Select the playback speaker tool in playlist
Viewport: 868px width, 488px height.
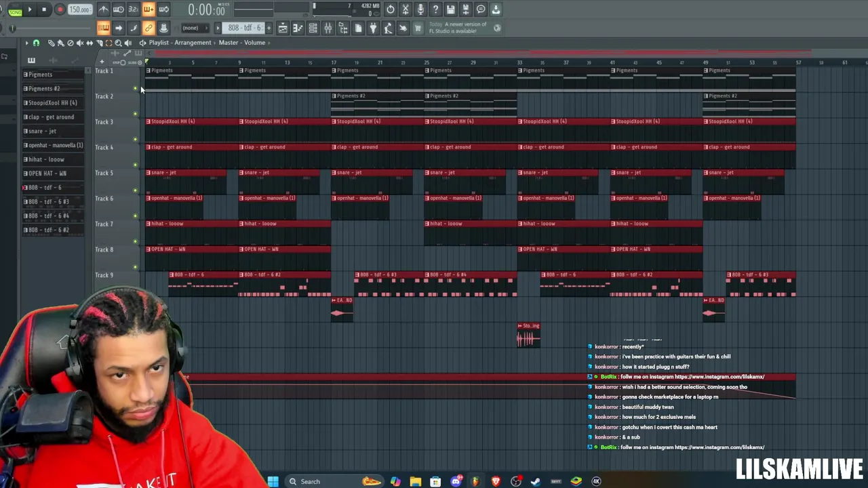coord(127,43)
